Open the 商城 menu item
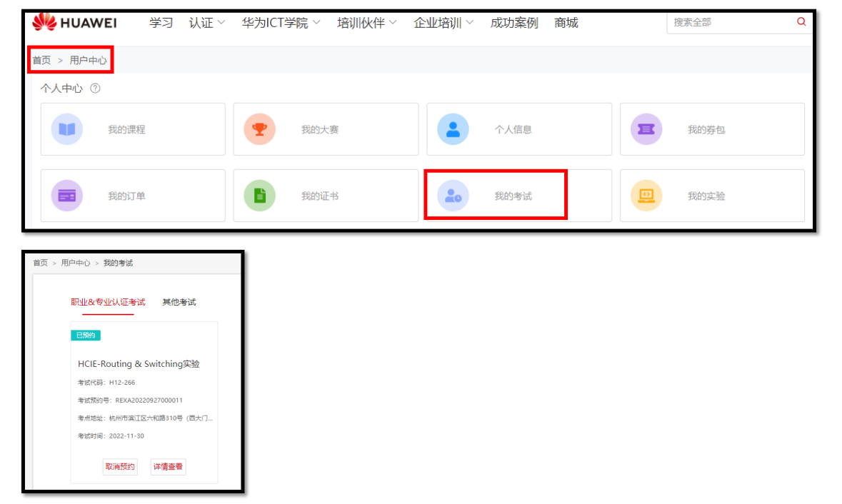 coord(566,23)
